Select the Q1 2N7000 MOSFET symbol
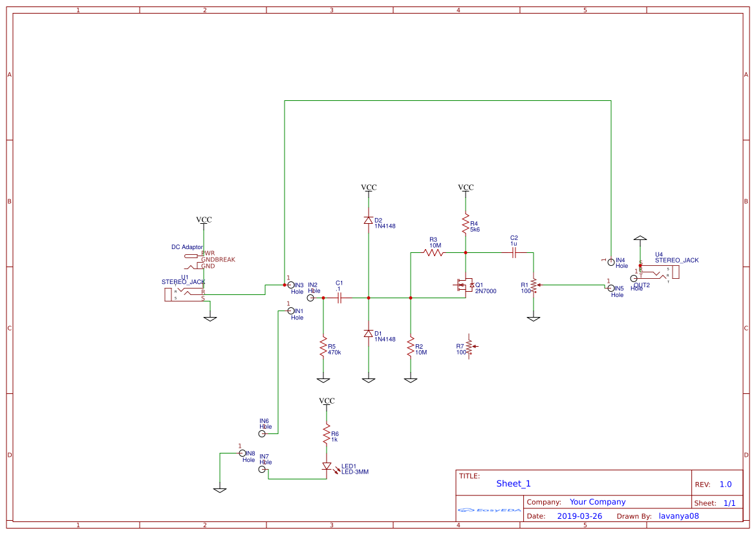The height and width of the screenshot is (535, 756). [463, 285]
